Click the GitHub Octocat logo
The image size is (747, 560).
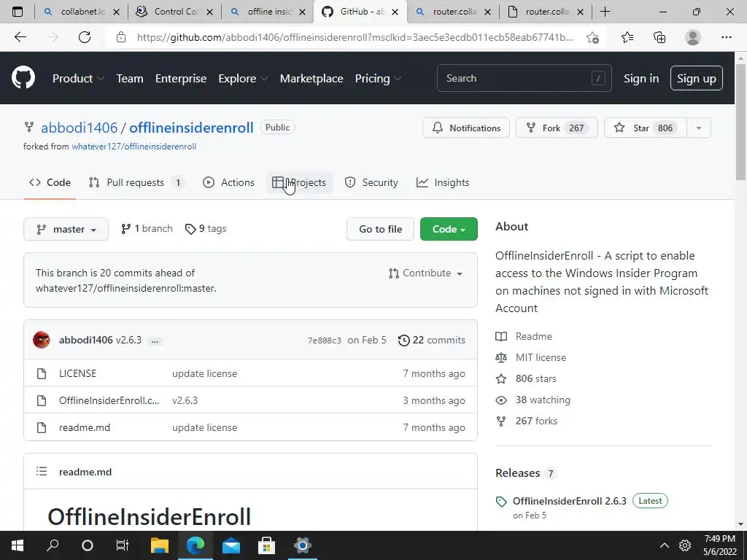pyautogui.click(x=23, y=78)
